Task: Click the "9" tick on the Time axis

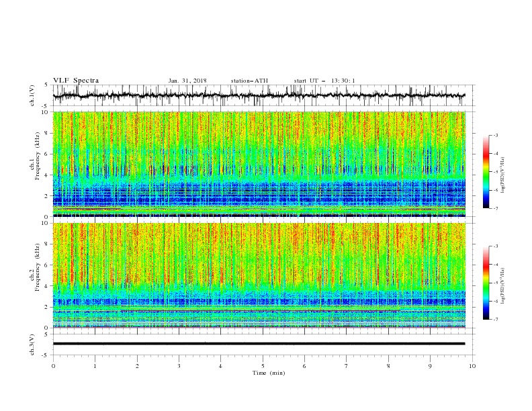Action: point(430,366)
